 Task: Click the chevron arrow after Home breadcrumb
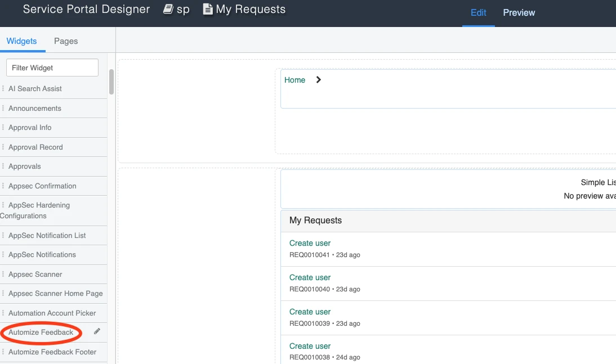click(319, 80)
